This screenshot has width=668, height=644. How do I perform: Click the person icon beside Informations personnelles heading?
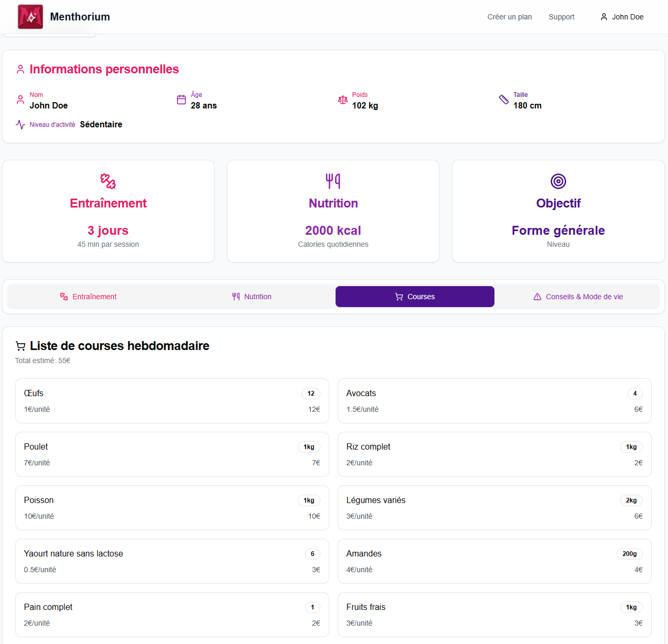click(20, 69)
